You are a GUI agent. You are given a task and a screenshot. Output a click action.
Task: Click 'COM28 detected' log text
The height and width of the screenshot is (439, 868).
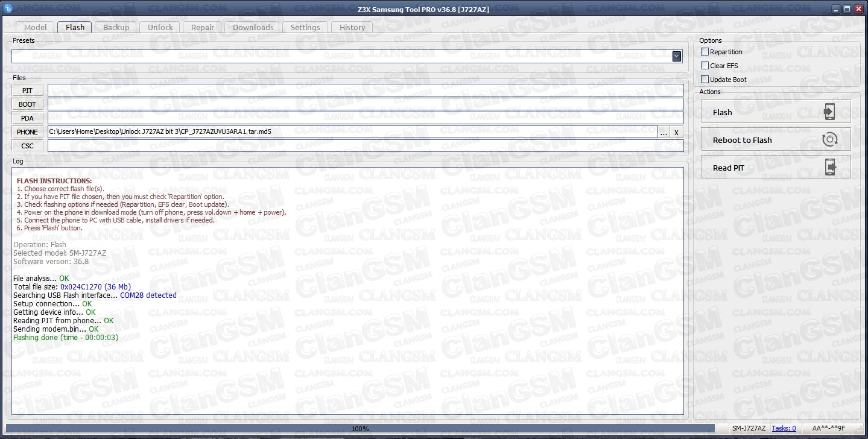click(148, 295)
